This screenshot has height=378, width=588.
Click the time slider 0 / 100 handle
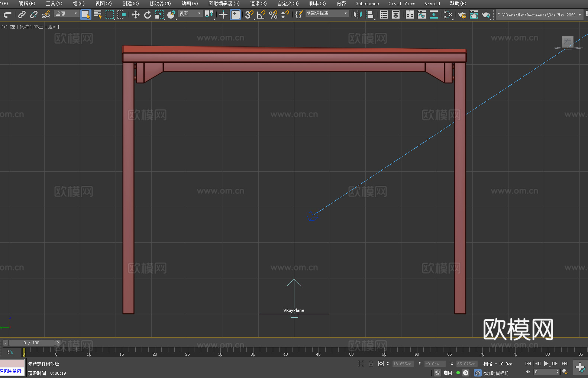point(32,343)
